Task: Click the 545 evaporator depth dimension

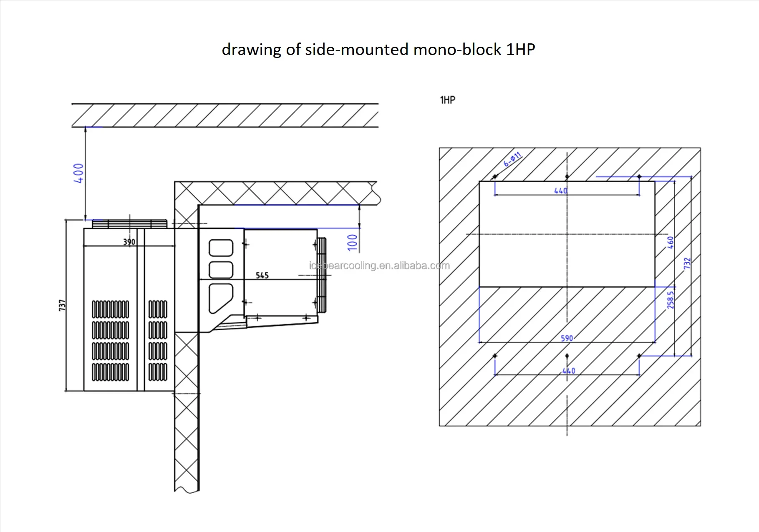Action: click(262, 275)
